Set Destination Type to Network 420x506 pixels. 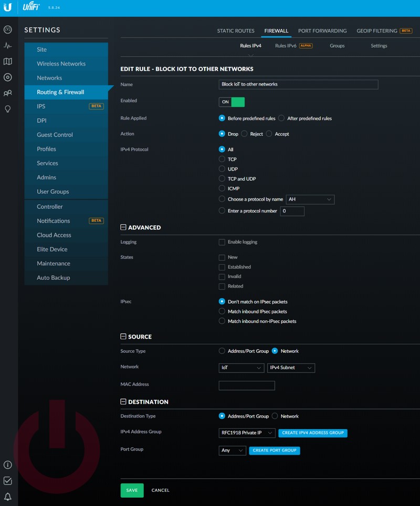[x=275, y=416]
